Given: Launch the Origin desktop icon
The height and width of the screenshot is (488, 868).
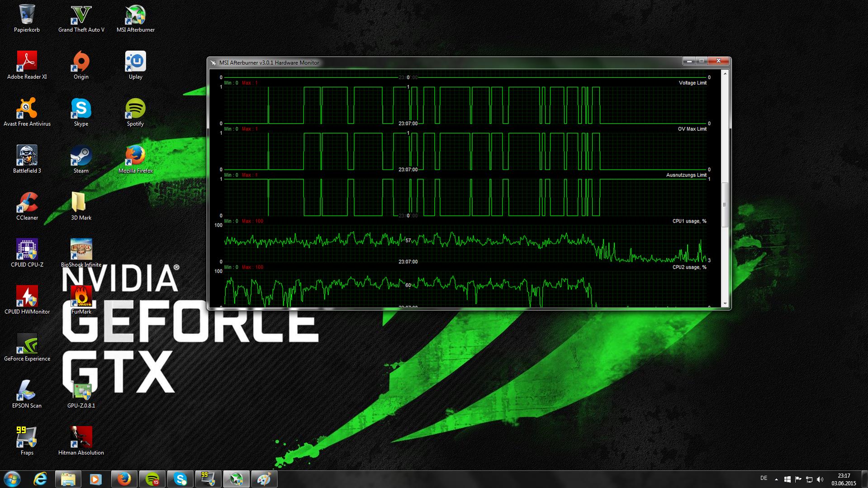Looking at the screenshot, I should [81, 66].
